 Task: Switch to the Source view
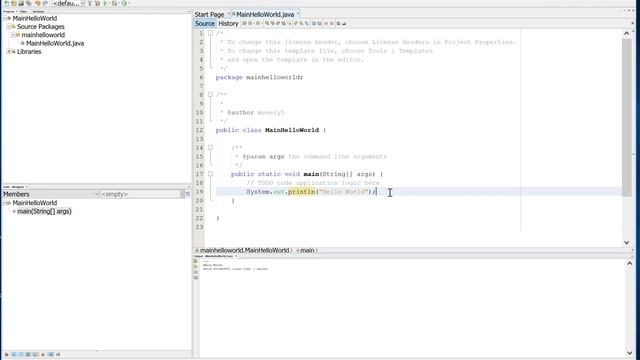pyautogui.click(x=204, y=23)
